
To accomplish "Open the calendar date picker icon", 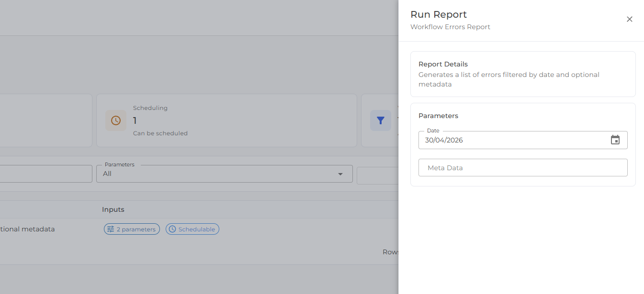I will tap(615, 140).
